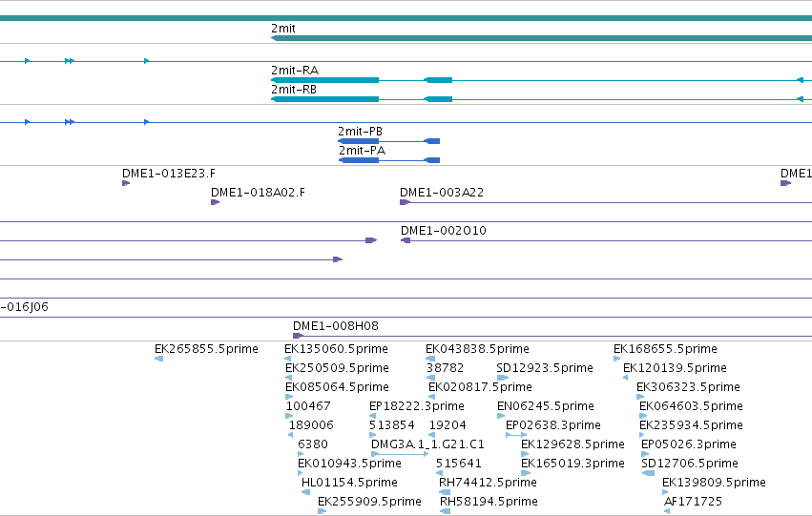Select RH74412.5prime EST label
The width and height of the screenshot is (812, 516).
488,483
